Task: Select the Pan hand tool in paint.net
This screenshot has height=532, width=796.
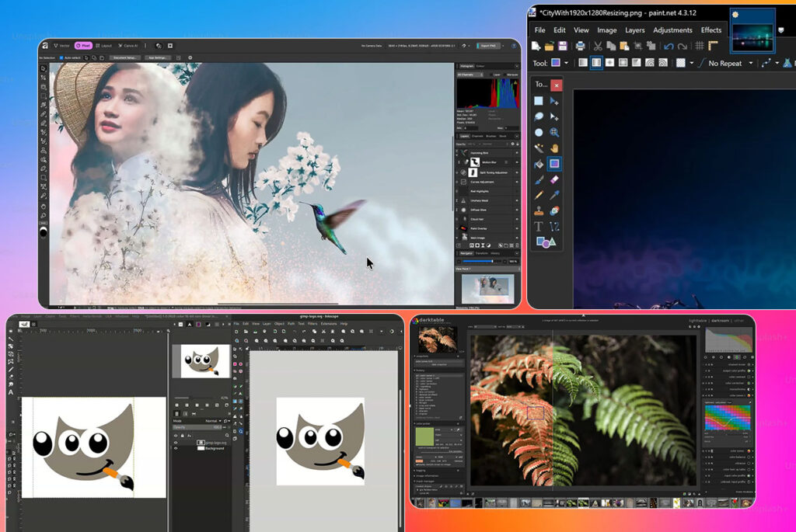Action: 554,148
